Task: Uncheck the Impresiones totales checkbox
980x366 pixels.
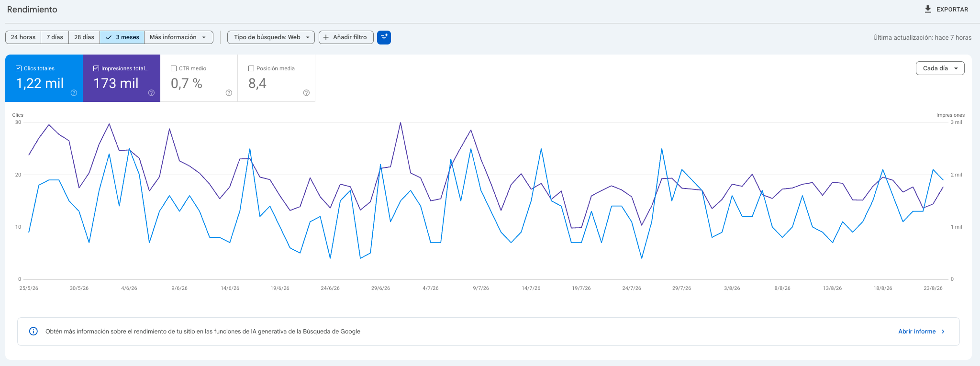Action: [x=96, y=68]
